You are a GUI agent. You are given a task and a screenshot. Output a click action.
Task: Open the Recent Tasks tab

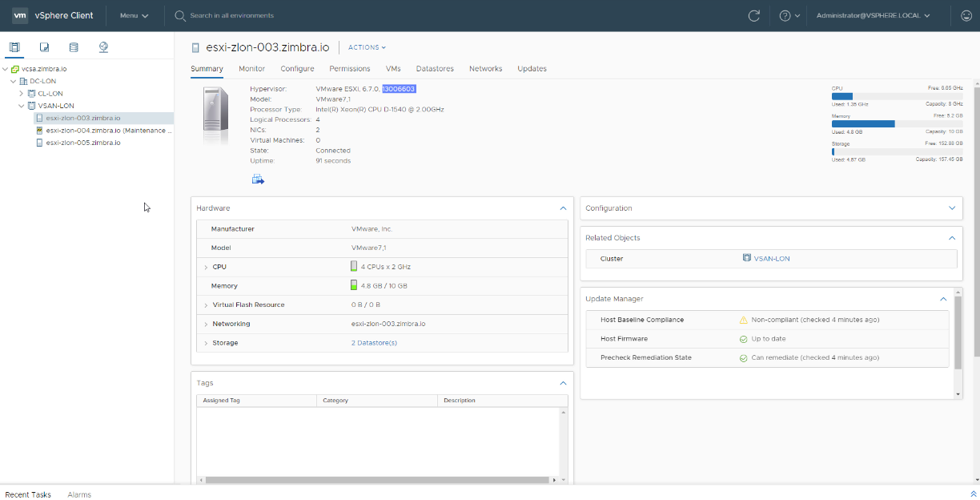click(x=28, y=494)
